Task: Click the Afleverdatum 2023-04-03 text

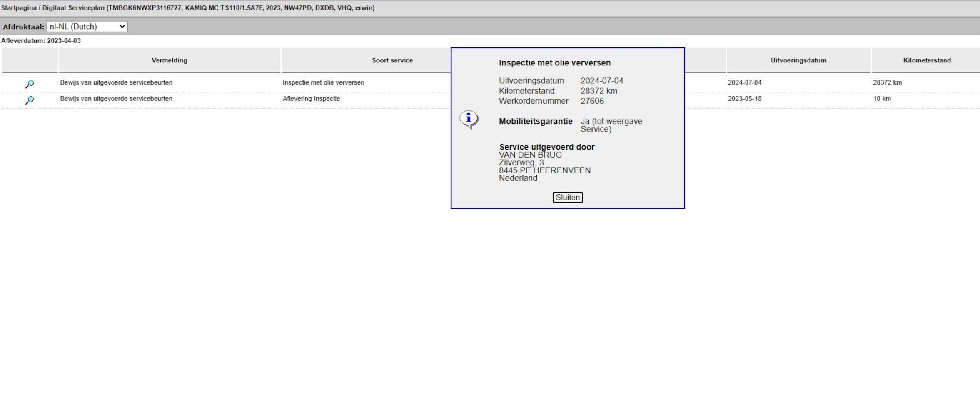Action: [41, 41]
